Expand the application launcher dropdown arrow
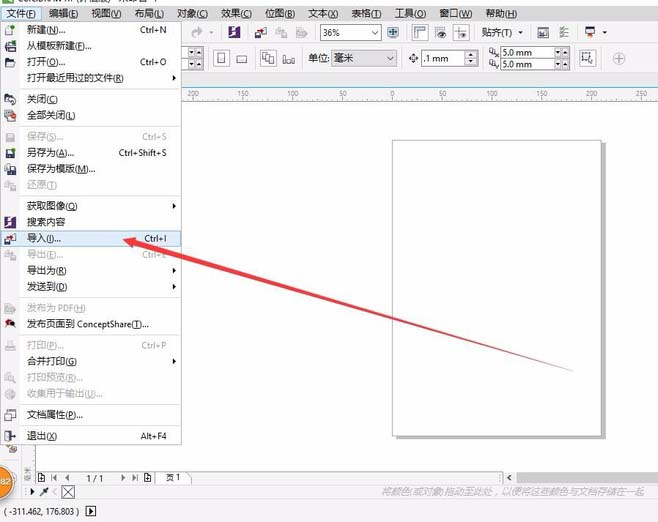Screen dimensions: 658x522 pyautogui.click(x=605, y=32)
